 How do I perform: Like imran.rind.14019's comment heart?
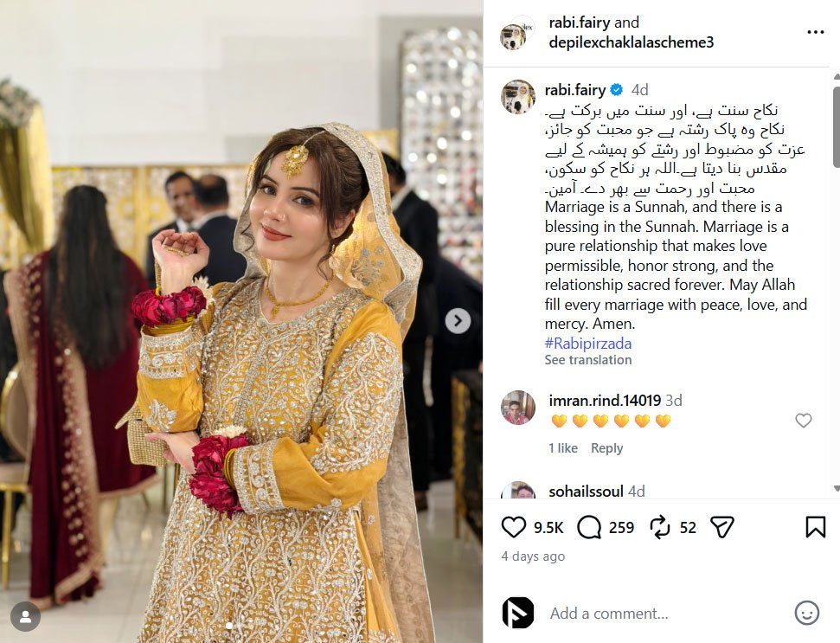pos(803,421)
